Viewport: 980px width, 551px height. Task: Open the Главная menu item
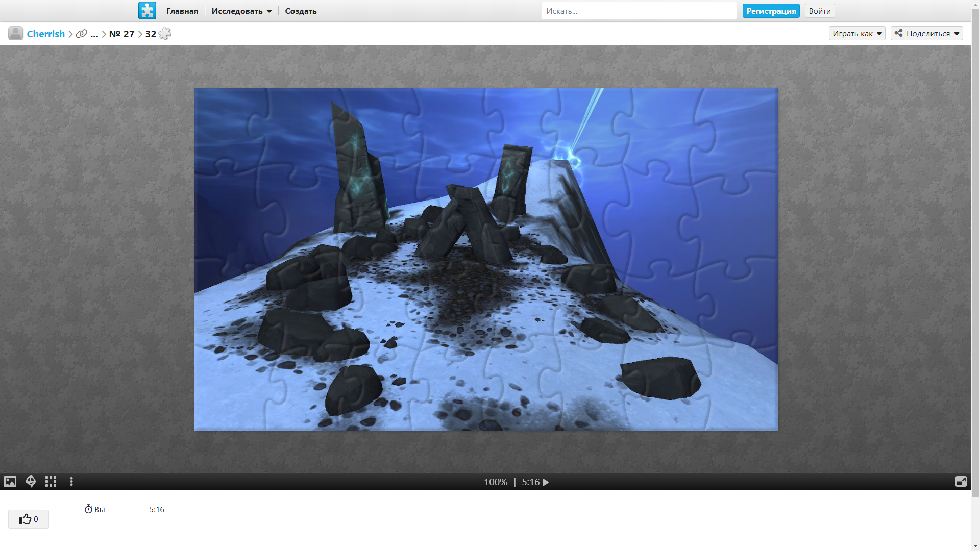click(x=182, y=11)
